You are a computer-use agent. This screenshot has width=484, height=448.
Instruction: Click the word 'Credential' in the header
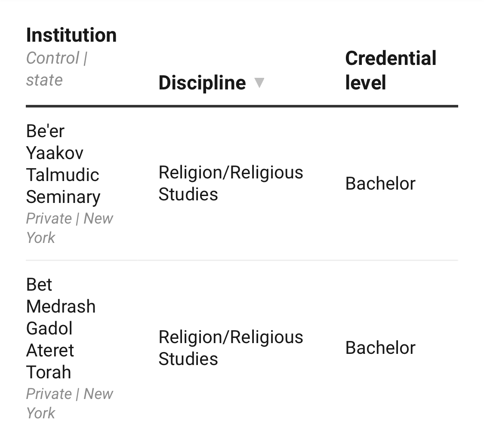pyautogui.click(x=390, y=58)
